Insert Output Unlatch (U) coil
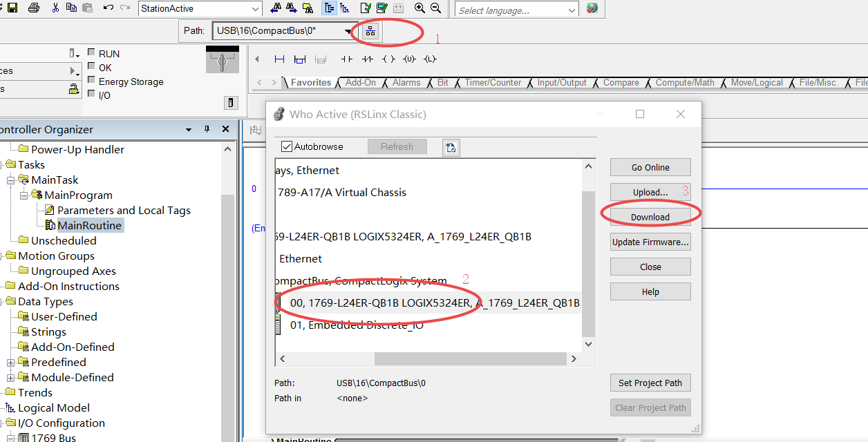This screenshot has height=442, width=868. tap(409, 59)
